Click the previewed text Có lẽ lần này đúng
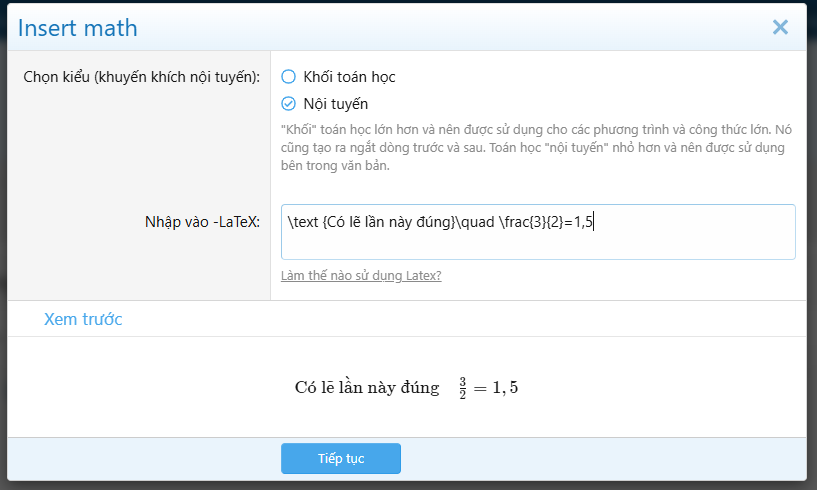 coord(367,388)
